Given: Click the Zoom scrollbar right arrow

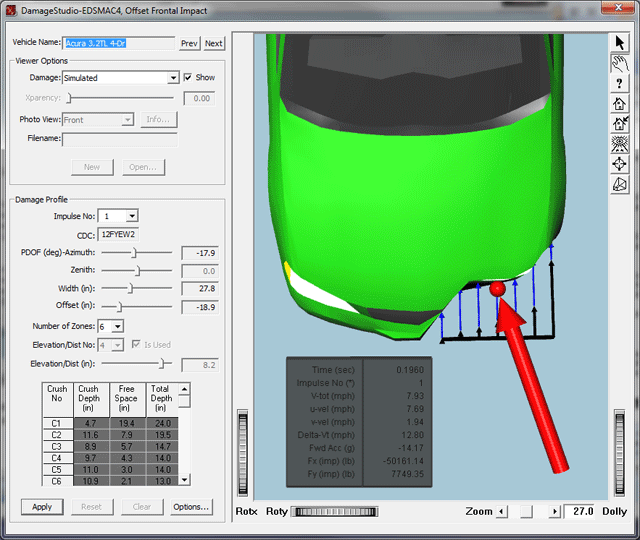Looking at the screenshot, I should tap(555, 511).
